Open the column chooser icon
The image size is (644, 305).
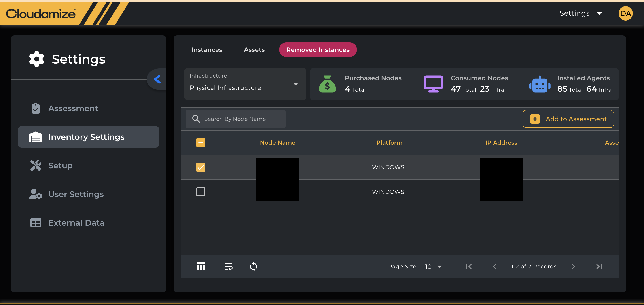pyautogui.click(x=201, y=267)
